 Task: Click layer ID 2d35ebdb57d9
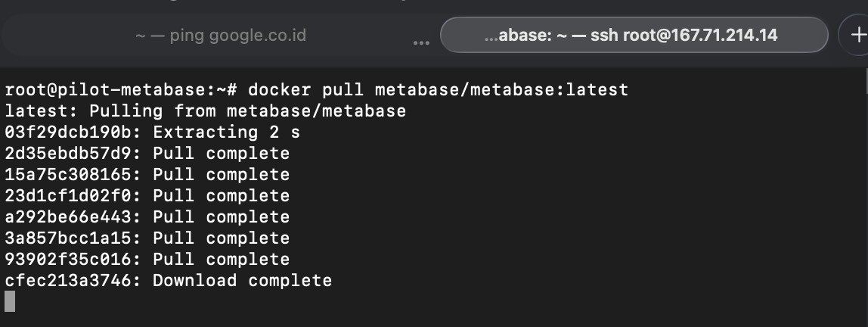[x=73, y=154]
